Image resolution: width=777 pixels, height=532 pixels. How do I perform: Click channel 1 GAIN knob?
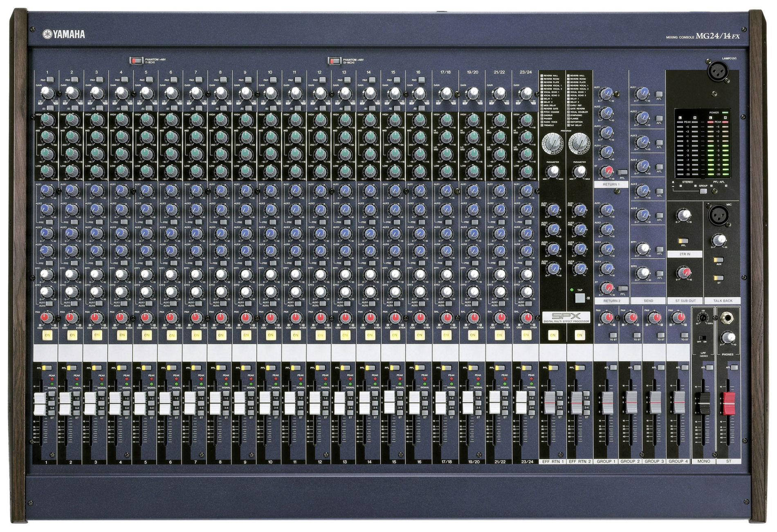pos(47,93)
